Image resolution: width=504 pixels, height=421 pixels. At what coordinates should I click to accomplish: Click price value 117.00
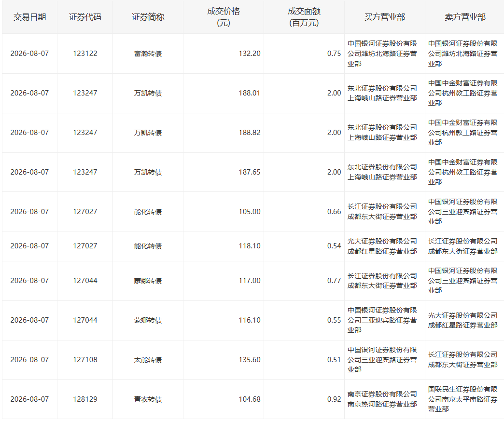tap(250, 281)
